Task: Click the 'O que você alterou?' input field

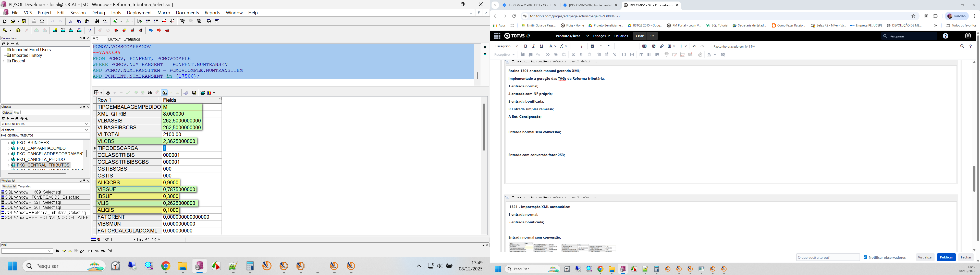Action: pyautogui.click(x=827, y=257)
